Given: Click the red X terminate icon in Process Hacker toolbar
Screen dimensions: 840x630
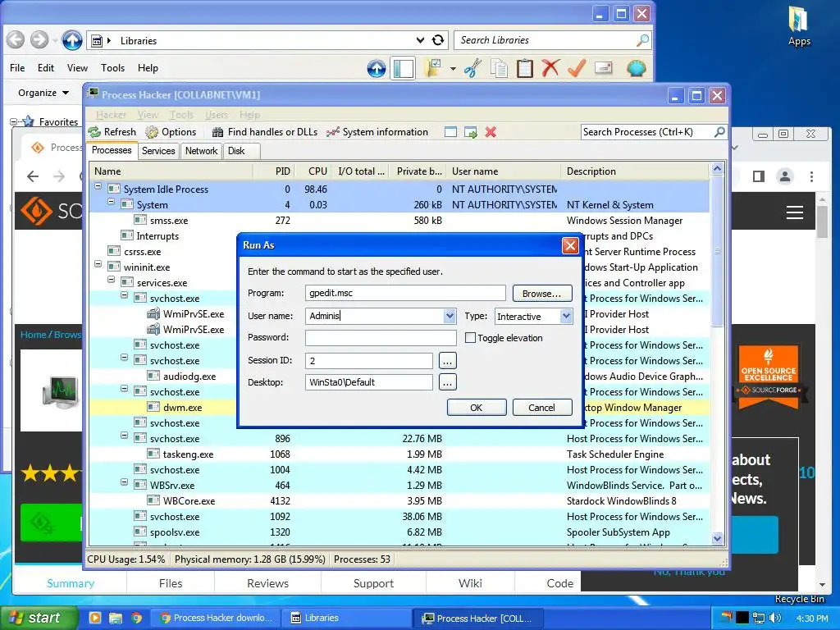Looking at the screenshot, I should [491, 132].
